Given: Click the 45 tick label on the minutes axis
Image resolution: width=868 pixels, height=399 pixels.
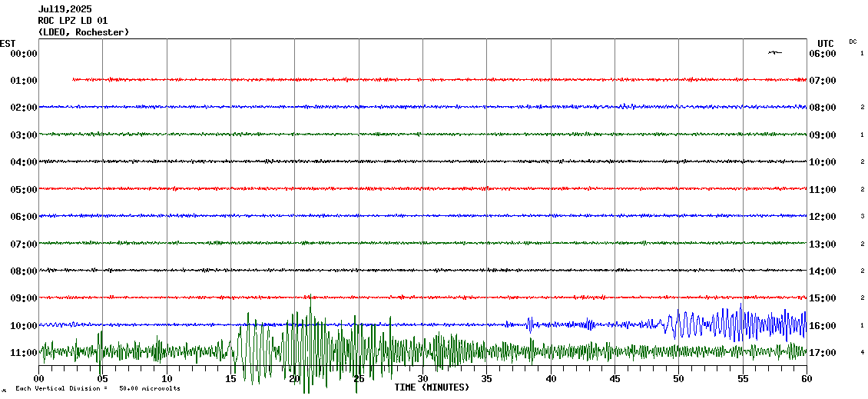Looking at the screenshot, I should pos(615,379).
